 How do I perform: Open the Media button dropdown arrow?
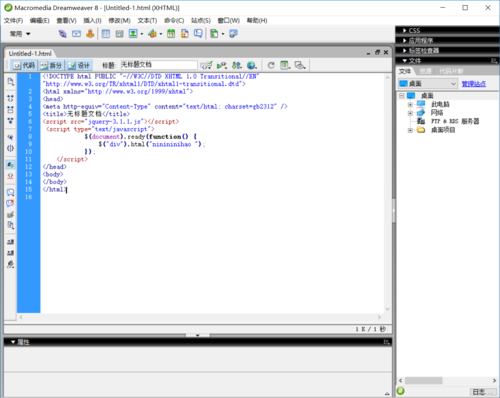point(161,34)
